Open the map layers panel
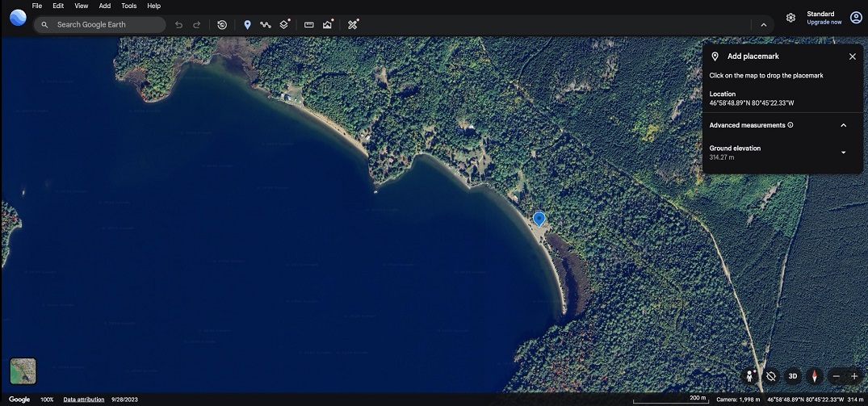This screenshot has width=868, height=406. pyautogui.click(x=284, y=25)
